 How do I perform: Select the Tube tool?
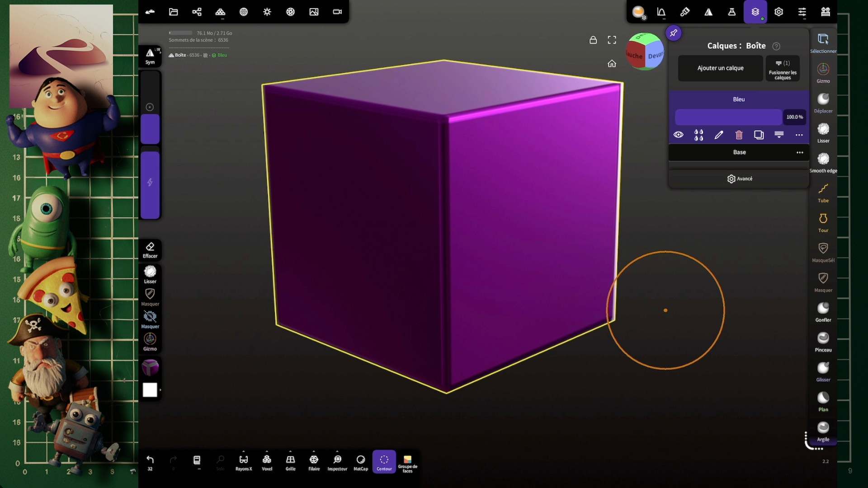click(x=823, y=192)
